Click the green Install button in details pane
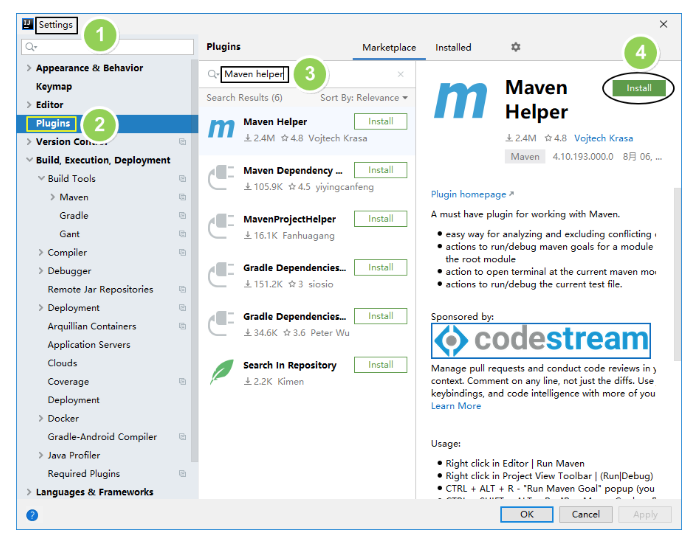 pyautogui.click(x=638, y=88)
